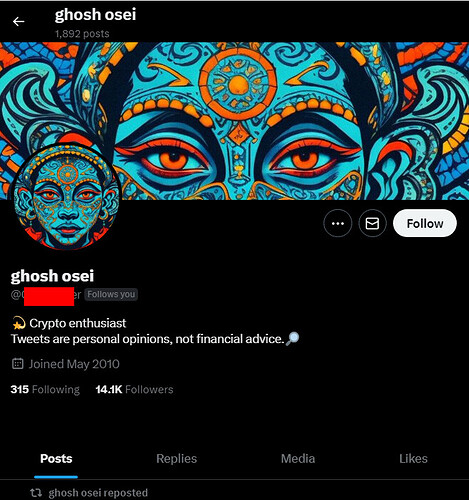Open the circular profile avatar picture
Screen dimensions: 469x500
coord(67,196)
